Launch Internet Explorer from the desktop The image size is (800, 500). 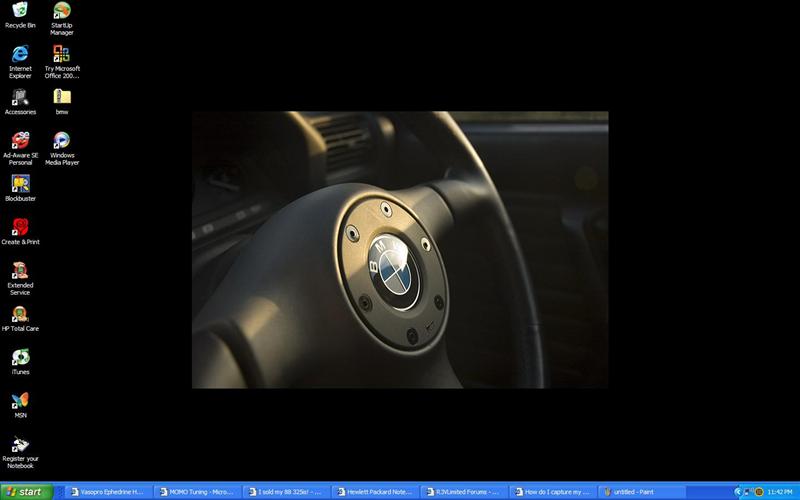coord(20,54)
